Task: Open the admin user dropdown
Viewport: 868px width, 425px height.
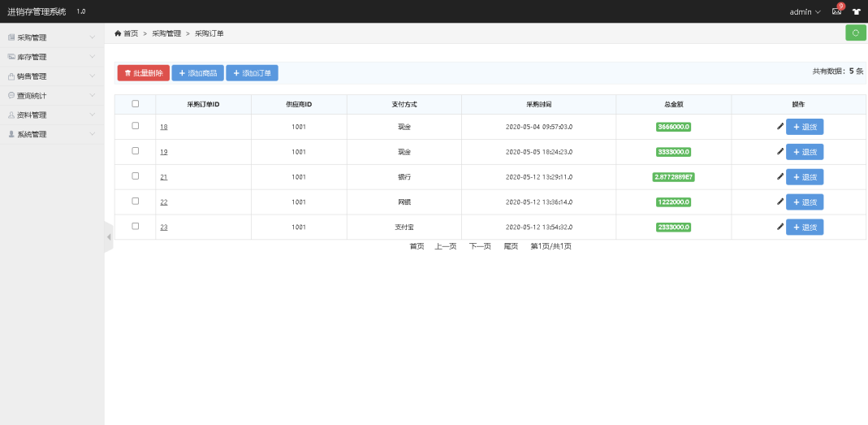Action: [x=805, y=12]
